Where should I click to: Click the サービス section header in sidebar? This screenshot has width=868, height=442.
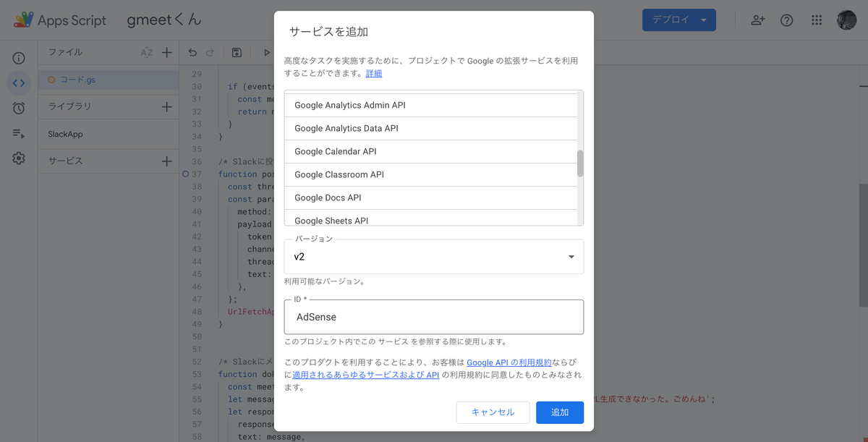[x=65, y=161]
